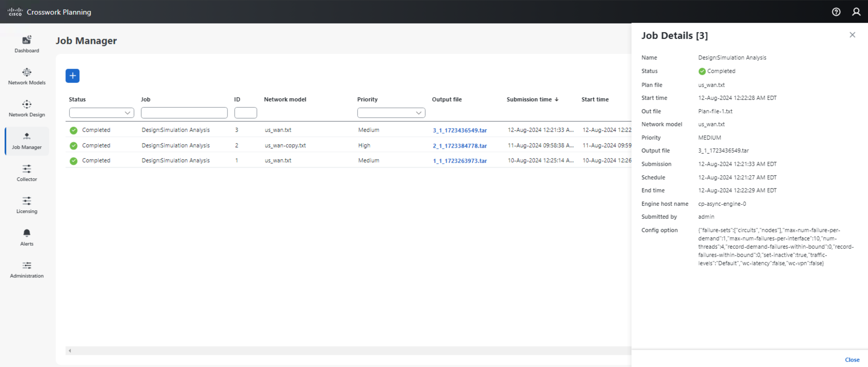Expand the Priority filter dropdown
This screenshot has height=367, width=868.
click(x=391, y=113)
